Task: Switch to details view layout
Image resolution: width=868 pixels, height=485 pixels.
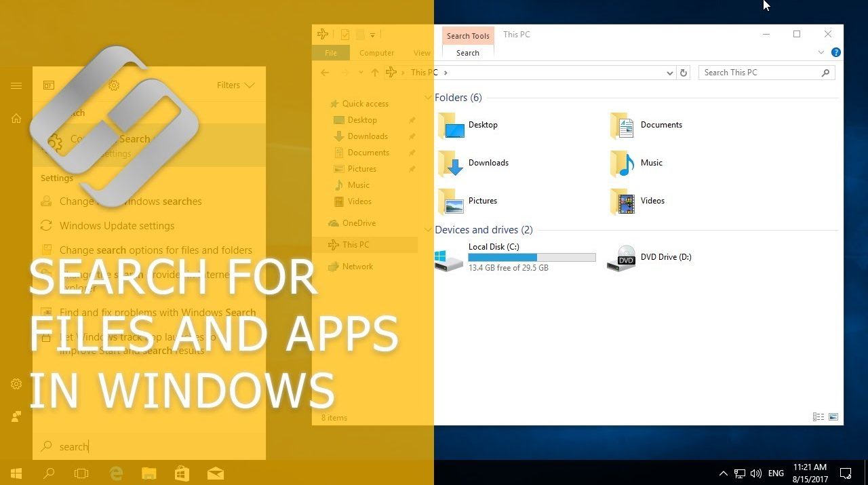Action: click(818, 417)
